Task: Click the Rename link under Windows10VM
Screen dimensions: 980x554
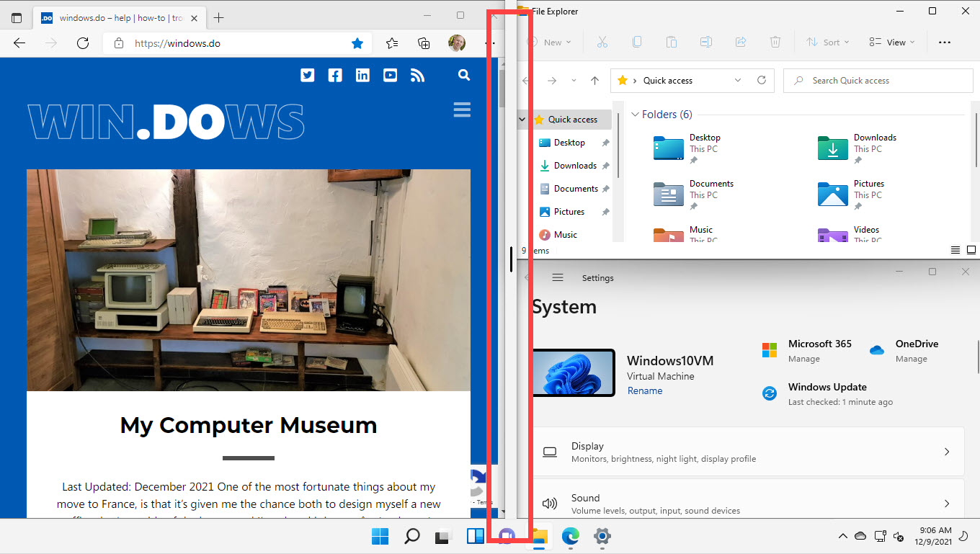Action: pyautogui.click(x=645, y=390)
